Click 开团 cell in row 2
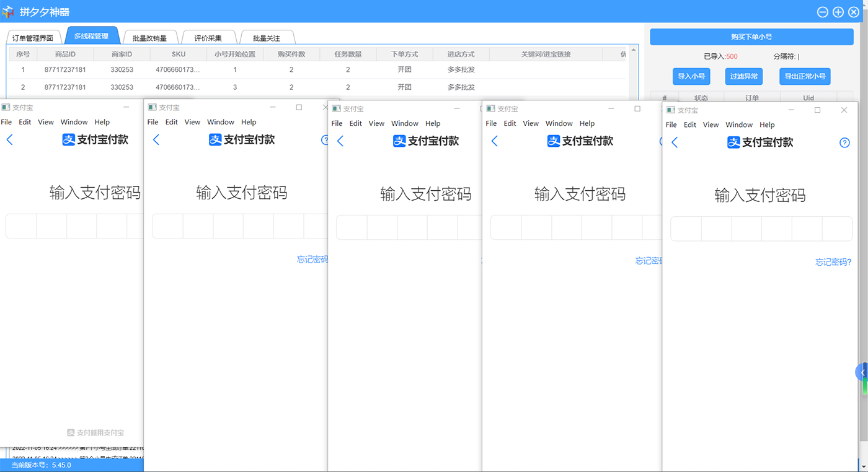 [x=405, y=87]
